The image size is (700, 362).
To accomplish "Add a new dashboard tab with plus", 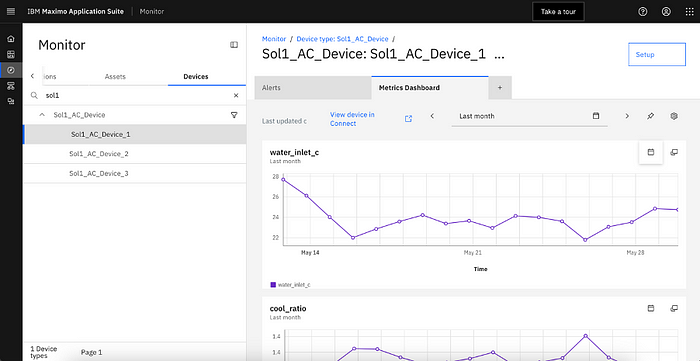I will point(500,88).
